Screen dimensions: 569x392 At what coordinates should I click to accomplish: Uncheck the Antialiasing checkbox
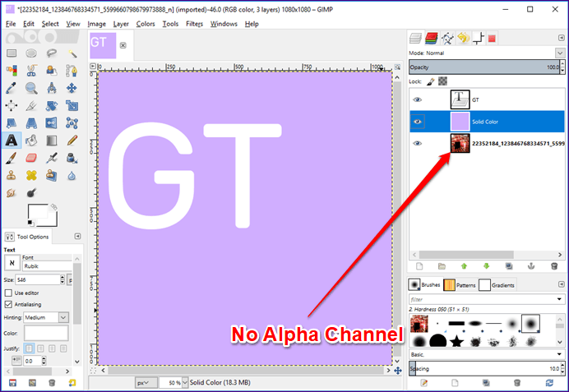coord(8,304)
